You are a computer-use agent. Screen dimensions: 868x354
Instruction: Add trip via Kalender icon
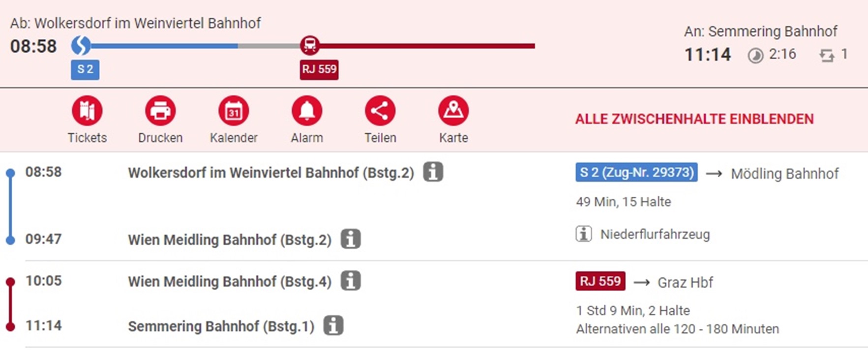pyautogui.click(x=234, y=111)
